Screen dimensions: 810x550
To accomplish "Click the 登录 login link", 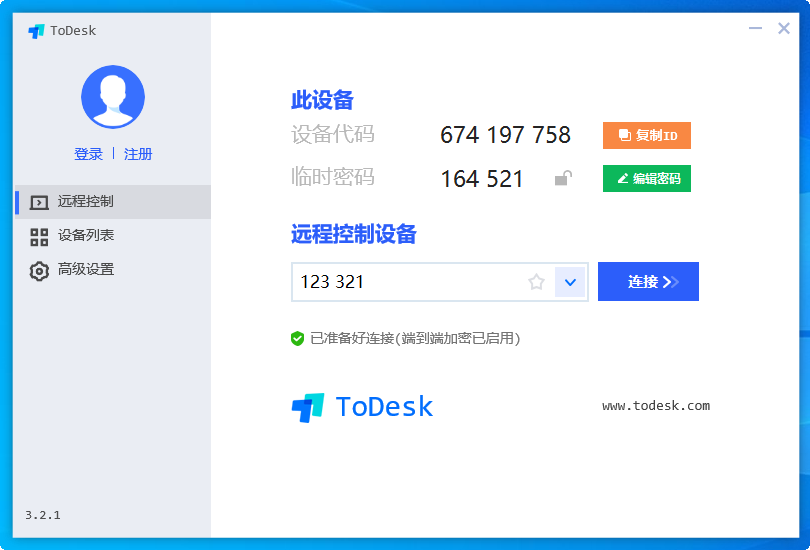I will coord(88,154).
